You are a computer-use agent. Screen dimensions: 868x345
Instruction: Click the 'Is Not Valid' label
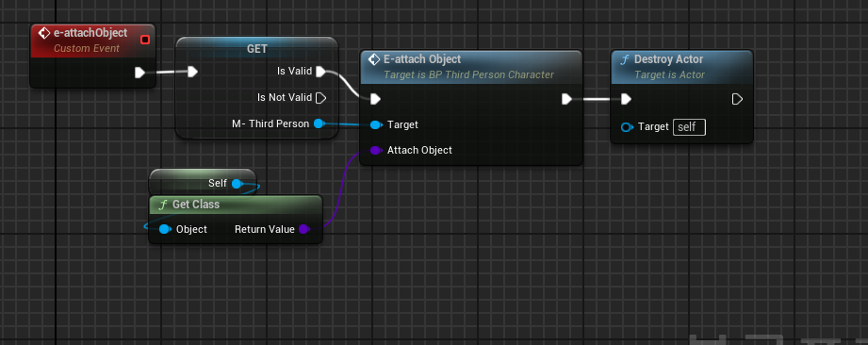pyautogui.click(x=285, y=97)
